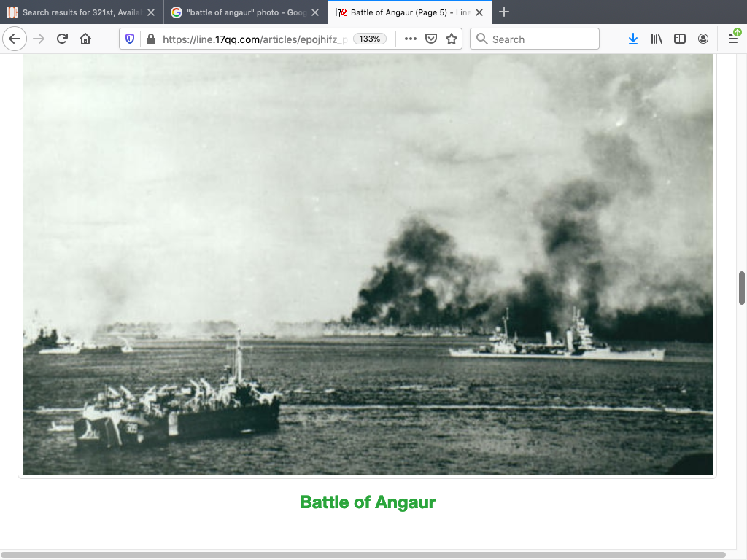Reload the current page
This screenshot has width=747, height=560.
point(62,39)
